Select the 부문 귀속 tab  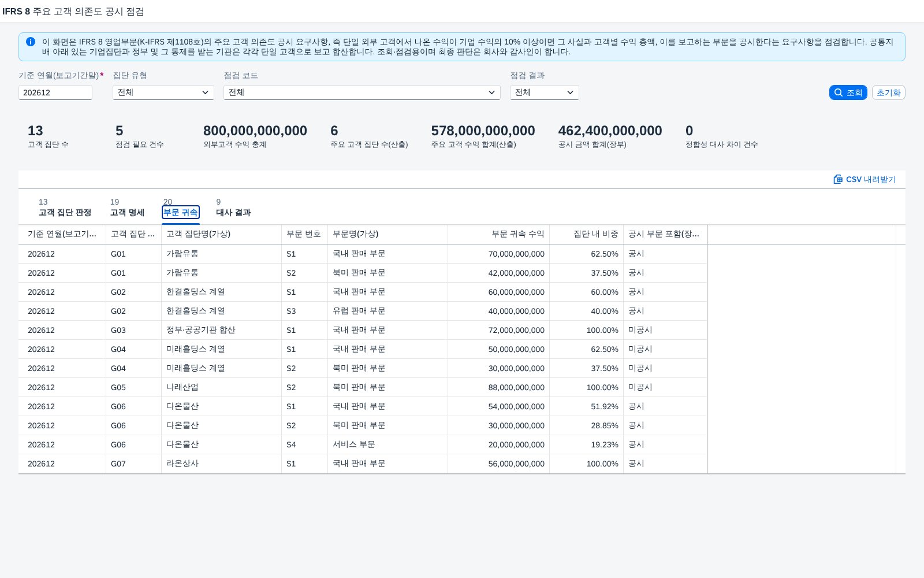tap(181, 212)
